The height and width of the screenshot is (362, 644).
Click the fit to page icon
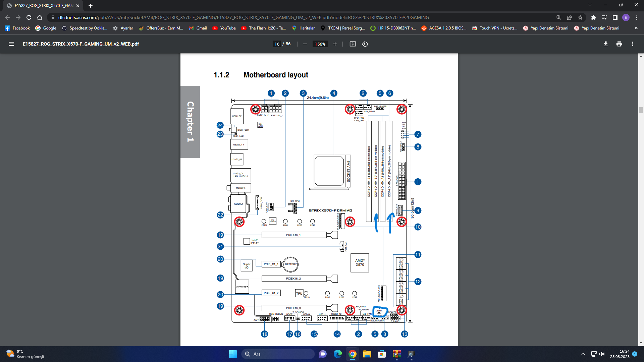(x=353, y=44)
